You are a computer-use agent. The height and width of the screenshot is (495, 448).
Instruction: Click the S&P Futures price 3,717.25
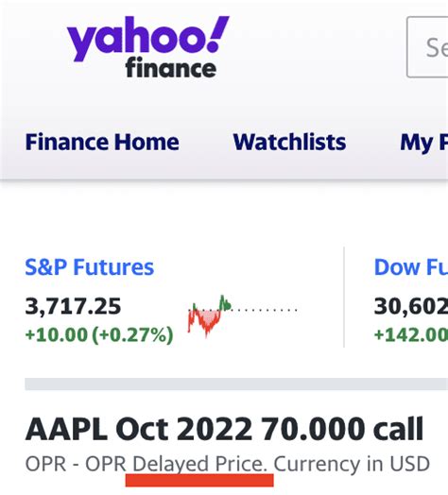click(73, 306)
